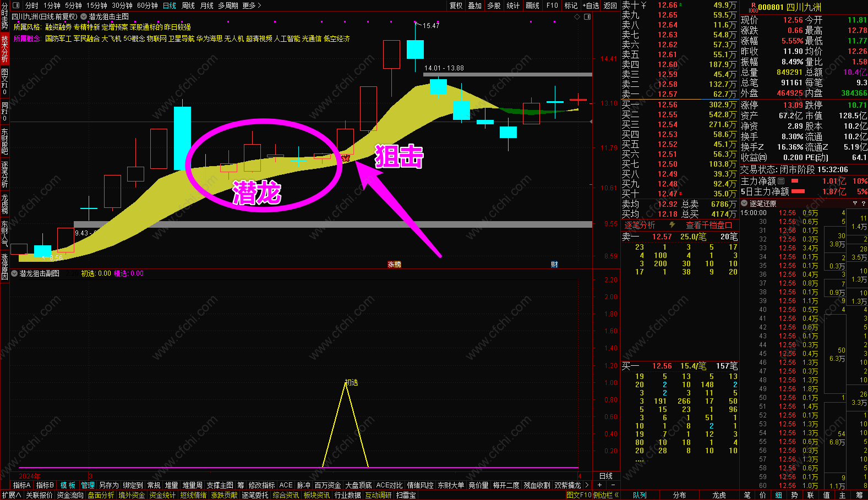Select the 指标A tab
Viewport: 868px width, 500px height.
(x=22, y=485)
